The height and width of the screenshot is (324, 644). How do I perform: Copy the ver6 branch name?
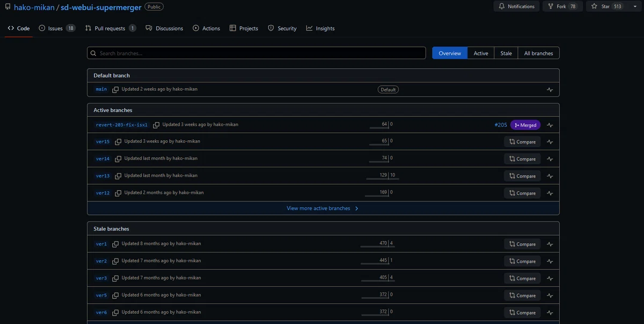(x=115, y=313)
